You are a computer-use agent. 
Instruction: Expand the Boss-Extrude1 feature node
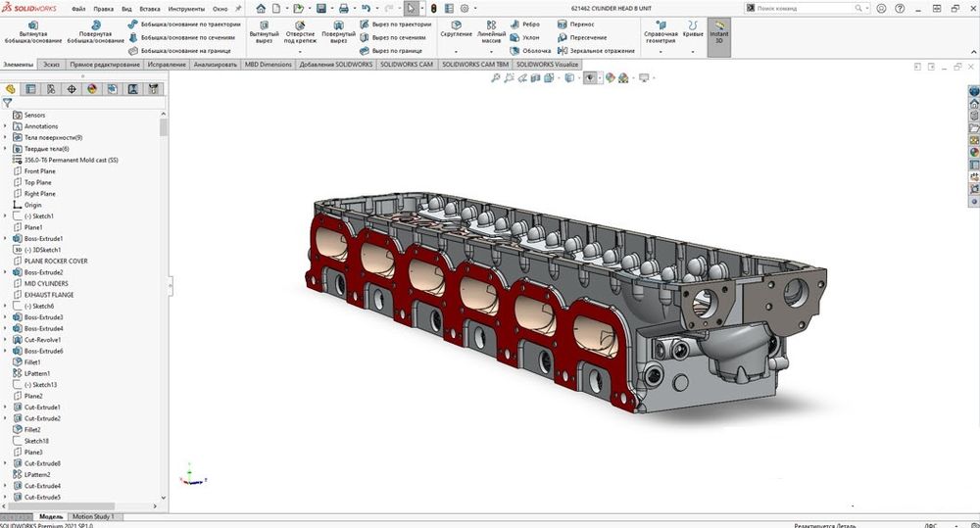6,238
